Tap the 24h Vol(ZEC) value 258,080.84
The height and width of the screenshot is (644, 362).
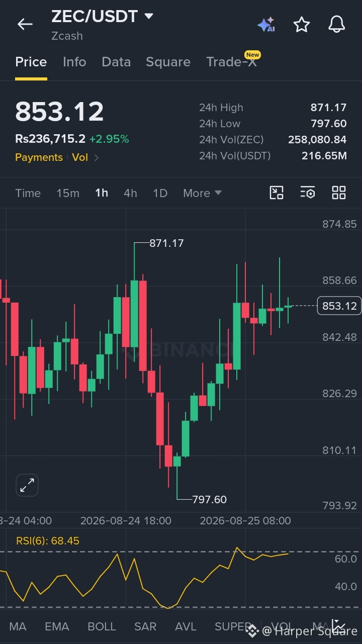[317, 140]
